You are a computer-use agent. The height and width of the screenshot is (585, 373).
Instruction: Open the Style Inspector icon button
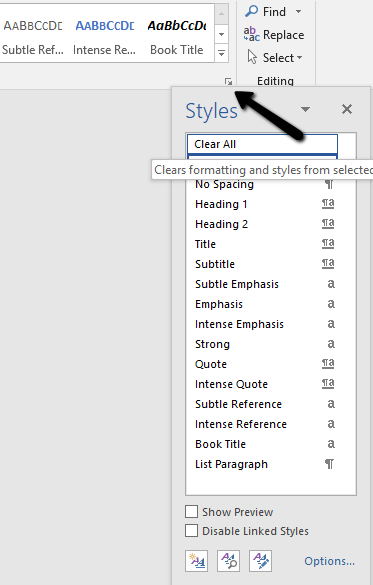228,560
